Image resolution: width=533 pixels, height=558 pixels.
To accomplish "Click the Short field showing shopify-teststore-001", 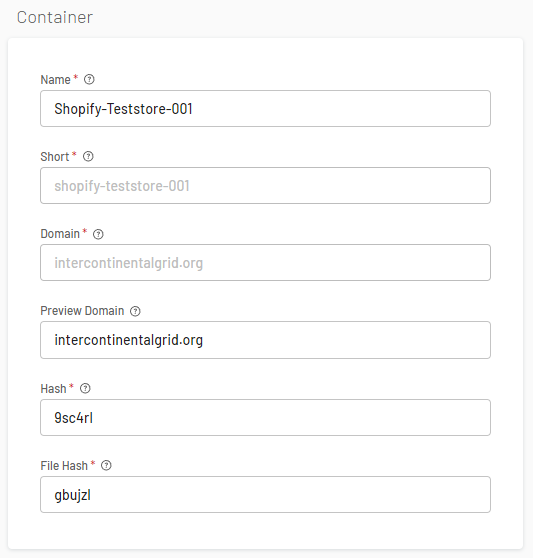I will coord(265,186).
